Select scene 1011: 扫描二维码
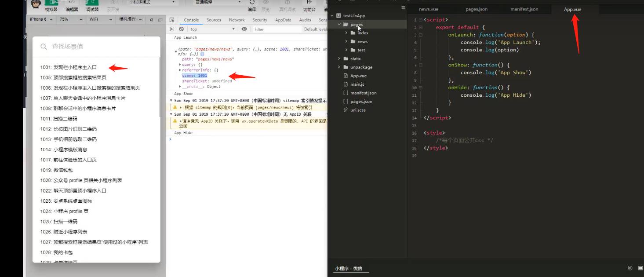Screen dimensions: 644x277 (58, 119)
